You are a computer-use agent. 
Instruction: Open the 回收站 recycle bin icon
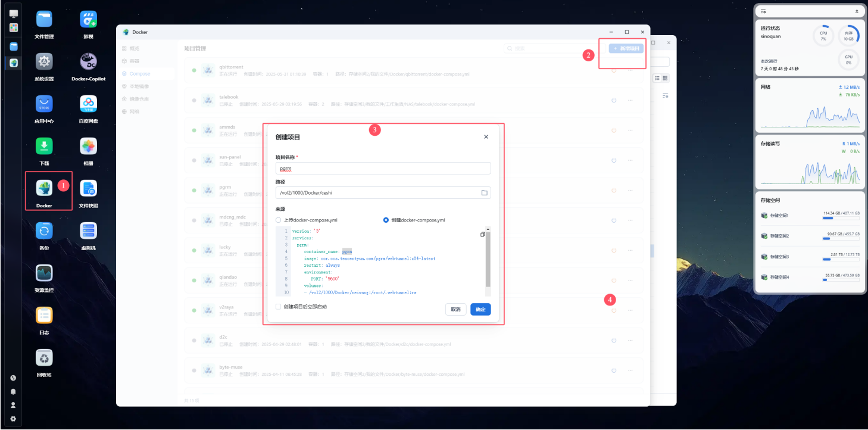coord(44,357)
